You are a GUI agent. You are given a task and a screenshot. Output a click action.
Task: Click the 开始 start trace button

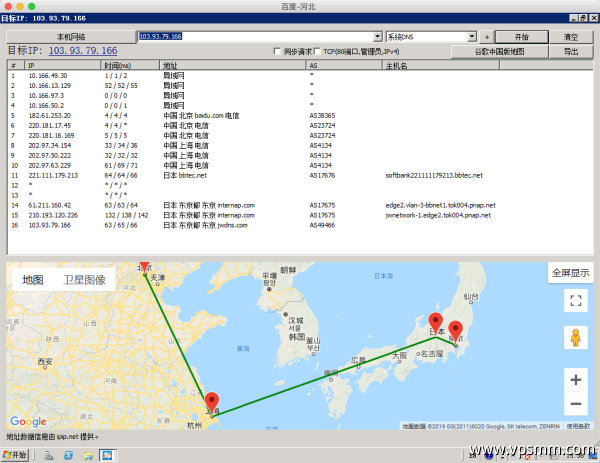522,37
